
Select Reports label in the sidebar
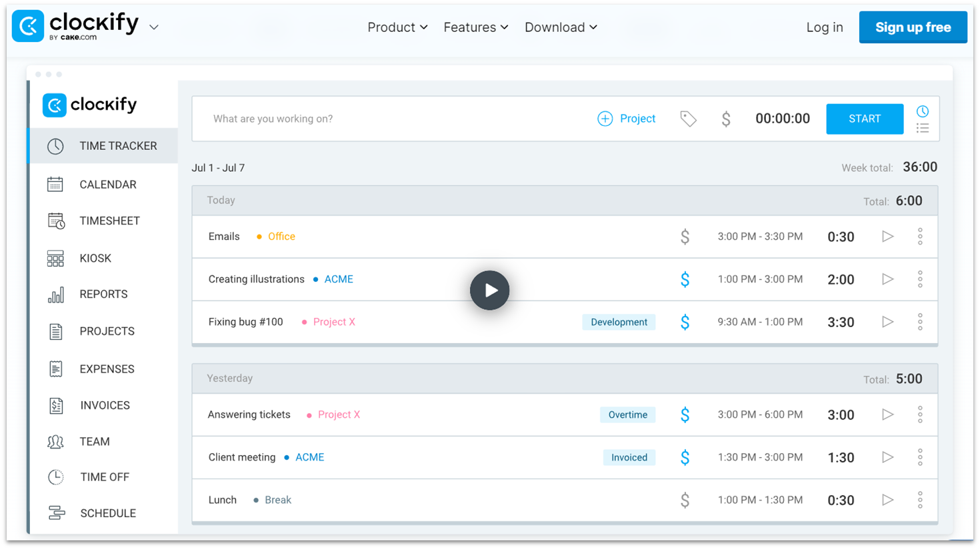click(103, 294)
